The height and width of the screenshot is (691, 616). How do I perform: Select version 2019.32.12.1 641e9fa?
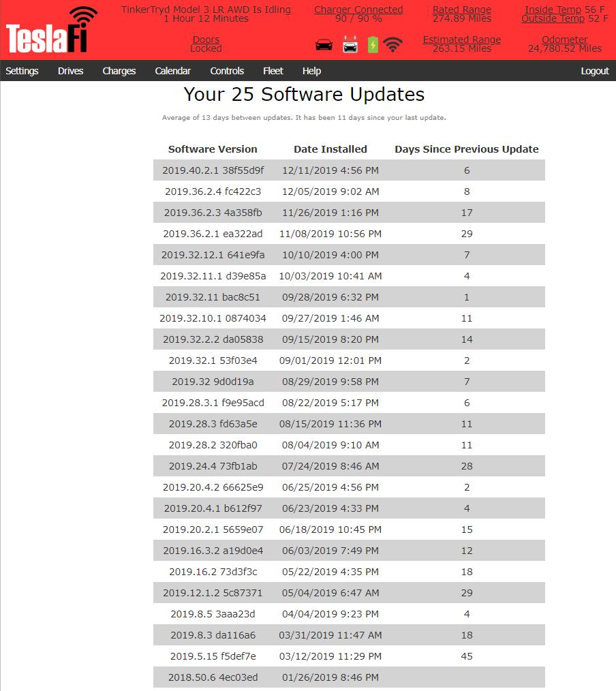click(x=213, y=255)
